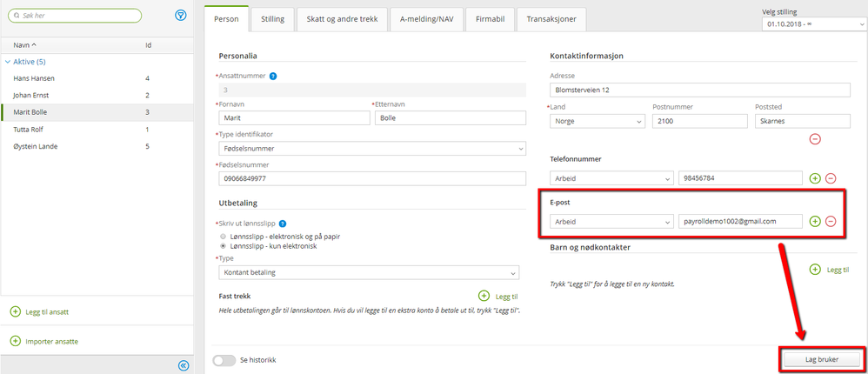Switch to the Stilling tab
Screen dimensions: 868x374
tap(272, 18)
